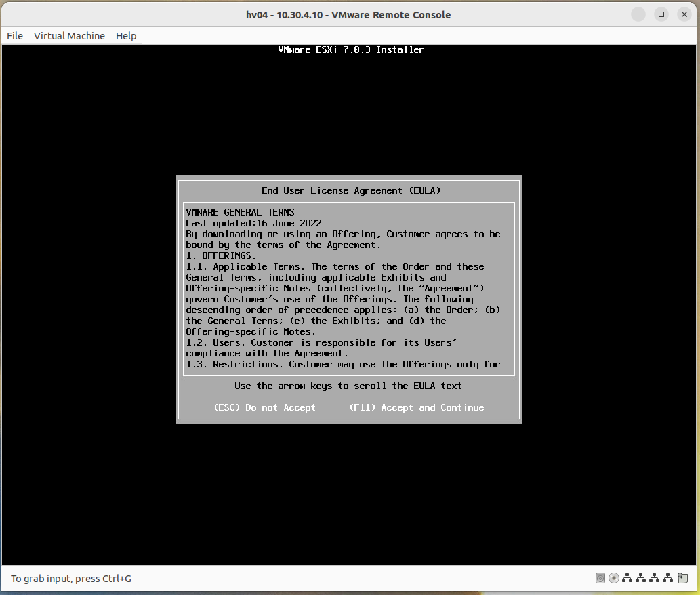The image size is (700, 595).
Task: Click the VMware ESXi Installer title text
Action: [350, 49]
